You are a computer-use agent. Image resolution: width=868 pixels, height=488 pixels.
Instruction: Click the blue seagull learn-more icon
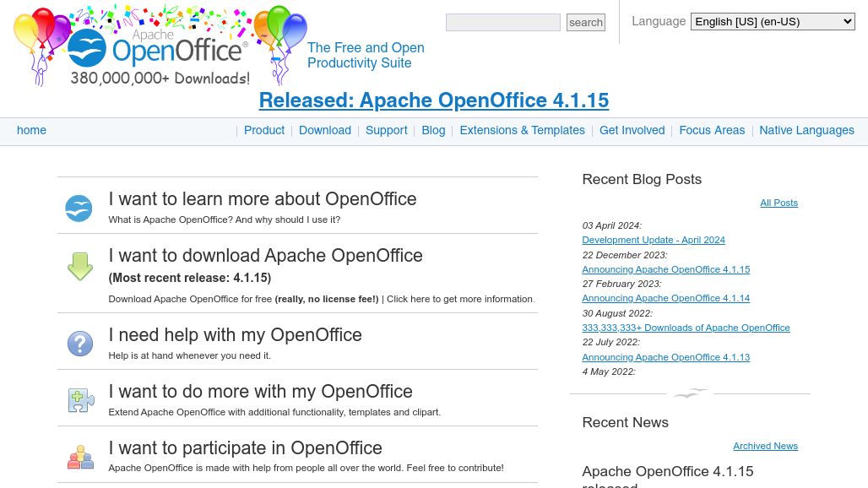79,209
